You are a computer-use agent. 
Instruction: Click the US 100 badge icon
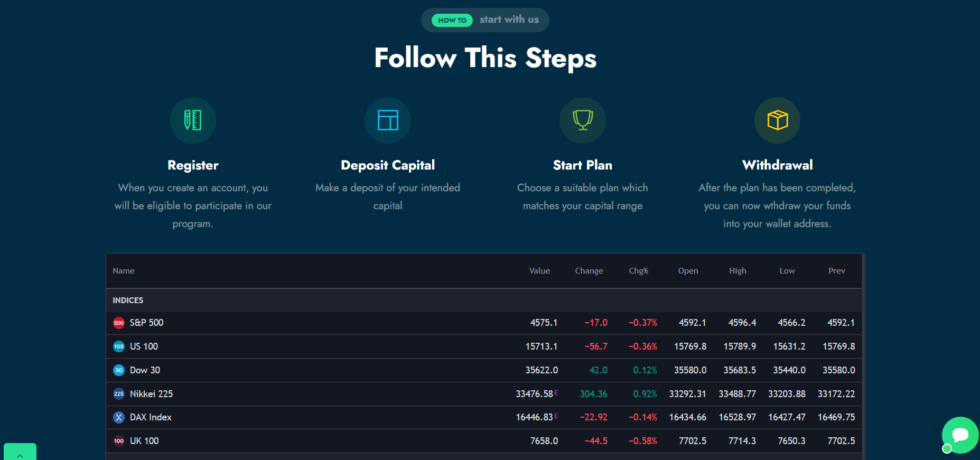(x=119, y=346)
